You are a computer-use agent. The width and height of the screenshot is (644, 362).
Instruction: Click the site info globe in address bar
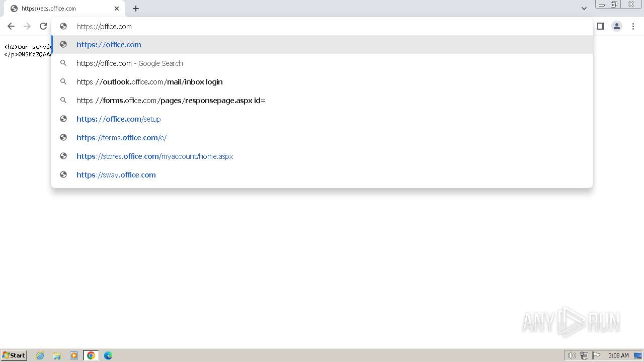63,26
